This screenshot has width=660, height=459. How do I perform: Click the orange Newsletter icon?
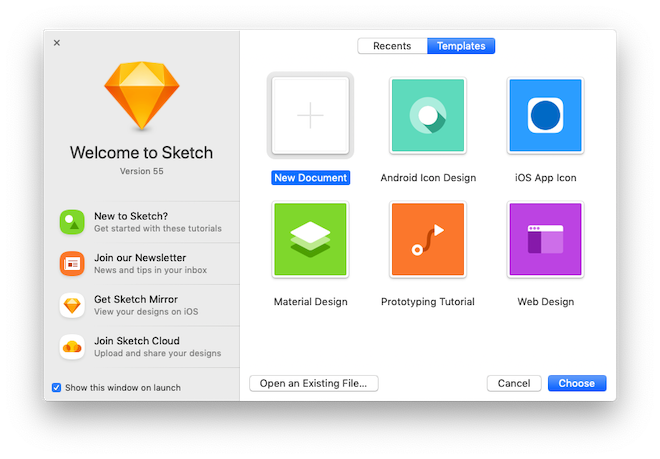(x=72, y=264)
